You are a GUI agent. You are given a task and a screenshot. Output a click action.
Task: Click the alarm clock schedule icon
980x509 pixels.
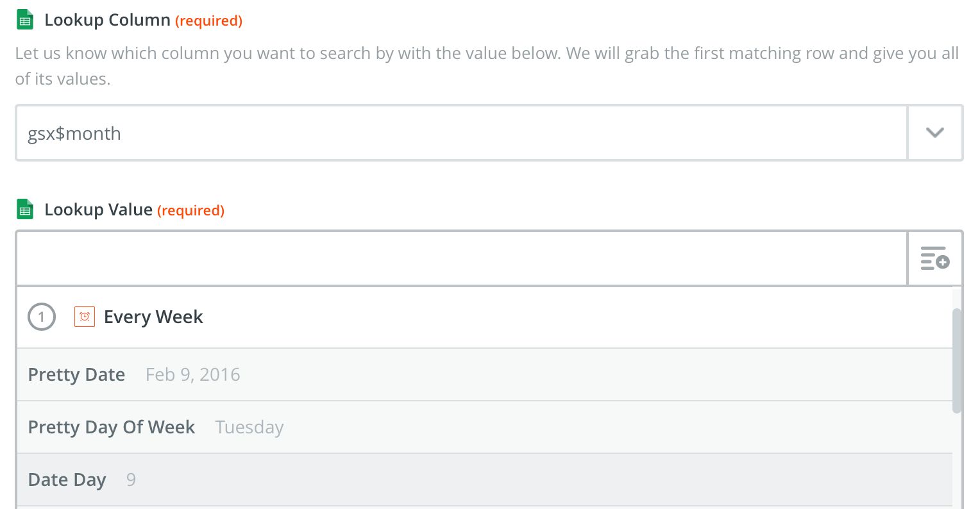(85, 317)
